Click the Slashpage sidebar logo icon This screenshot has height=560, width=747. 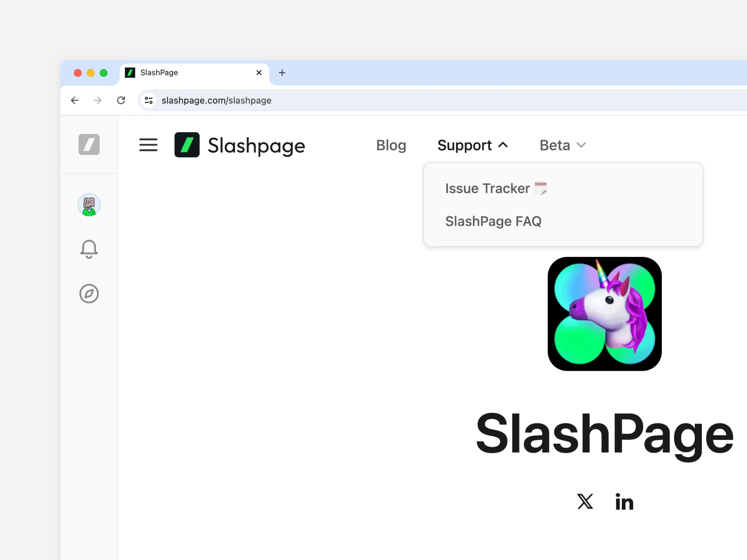pos(89,144)
